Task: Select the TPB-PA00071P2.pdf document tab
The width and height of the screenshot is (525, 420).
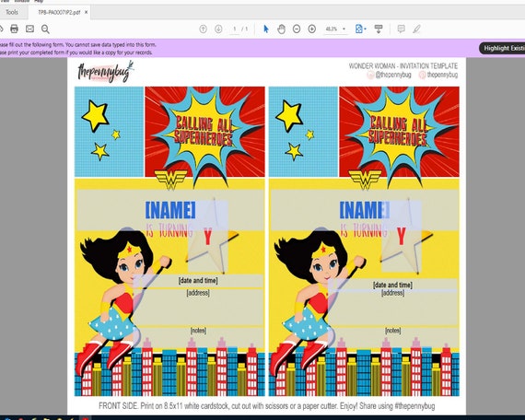Action: coord(59,12)
